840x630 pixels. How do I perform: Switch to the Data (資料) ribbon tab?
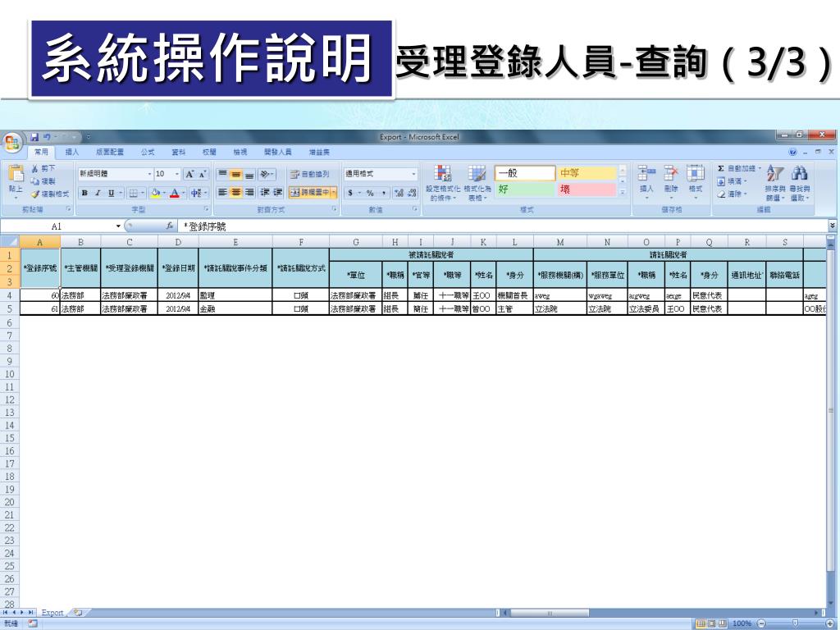[178, 152]
